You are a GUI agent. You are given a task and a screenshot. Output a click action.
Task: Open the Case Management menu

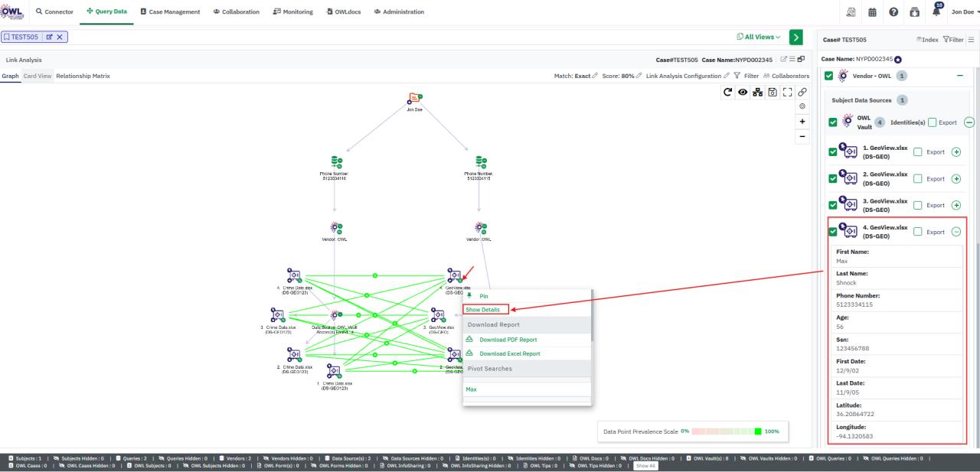[171, 11]
